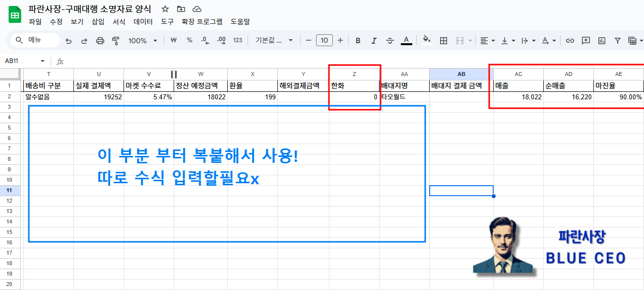Click the insert comment icon
Viewport: 644px width, 290px height.
[x=586, y=41]
